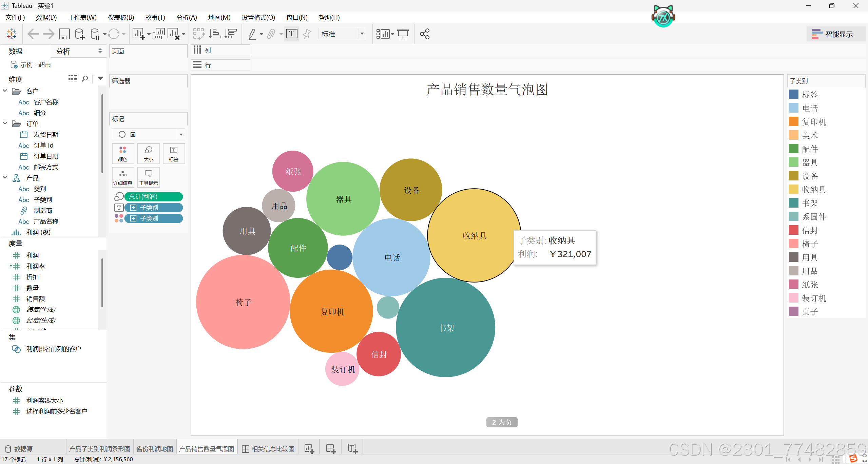
Task: Open the 分析(A) menu
Action: point(187,17)
